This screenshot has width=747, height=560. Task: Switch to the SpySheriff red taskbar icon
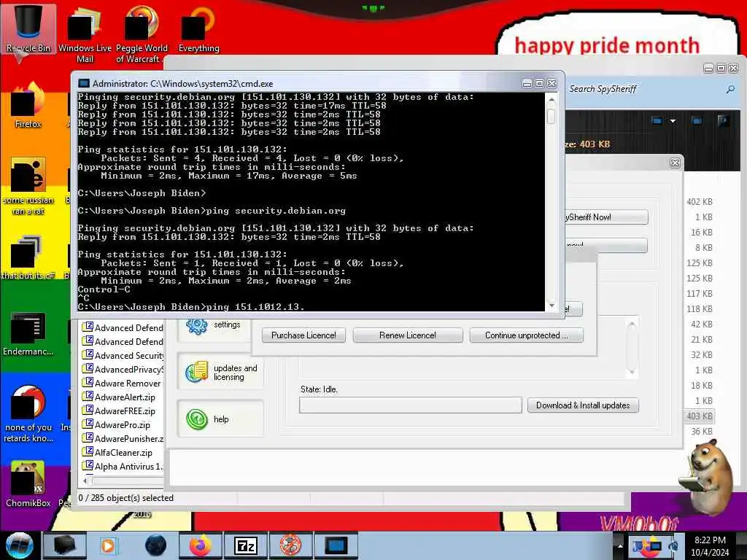(290, 545)
